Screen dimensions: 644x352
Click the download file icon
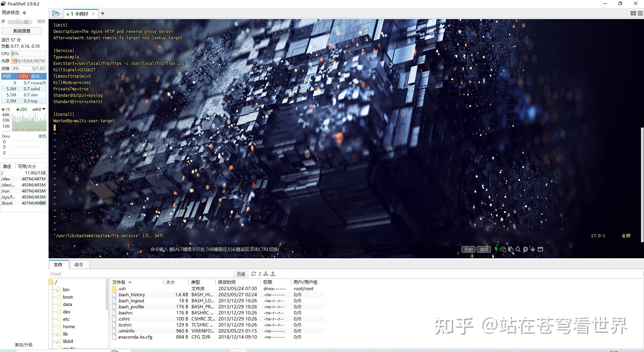click(x=266, y=274)
